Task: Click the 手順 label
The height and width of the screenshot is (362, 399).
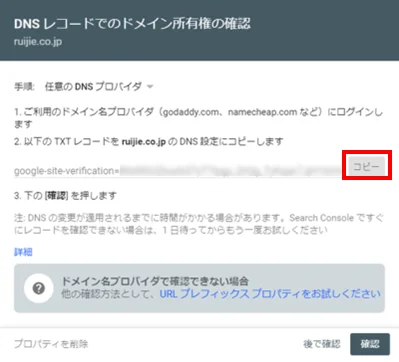Action: coord(24,87)
